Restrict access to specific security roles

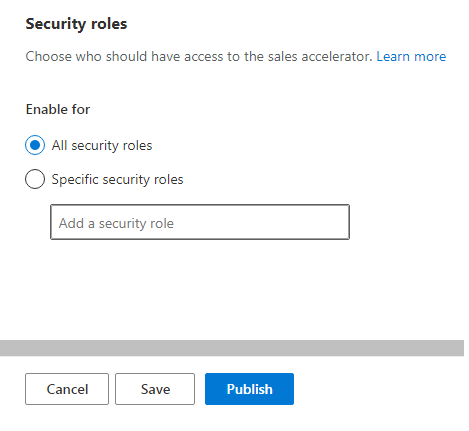35,179
